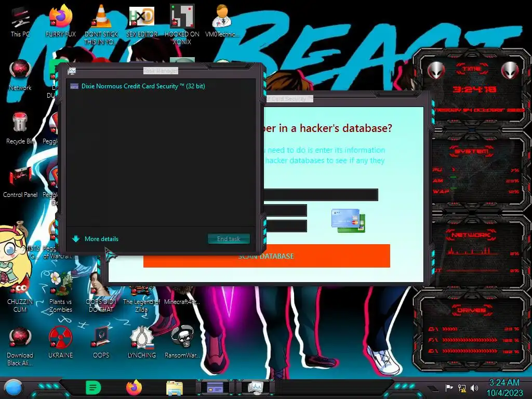Click the right alien head in TIME gadget
This screenshot has width=532, height=399.
510,71
